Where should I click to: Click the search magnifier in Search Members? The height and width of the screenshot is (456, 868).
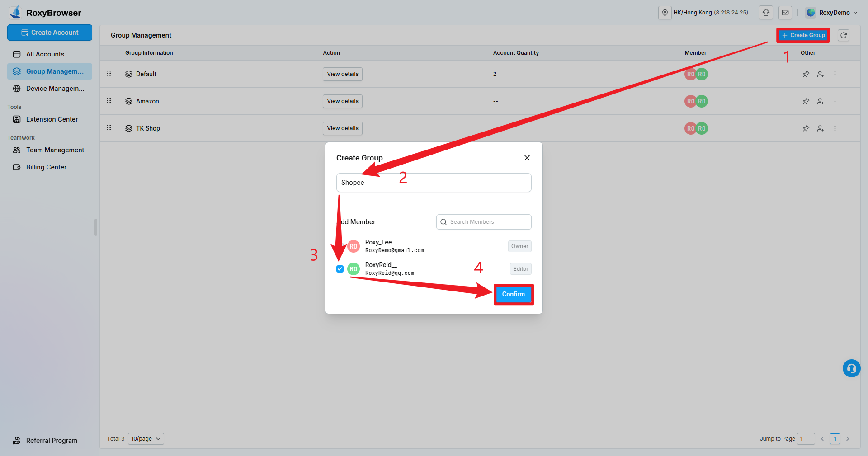point(443,222)
